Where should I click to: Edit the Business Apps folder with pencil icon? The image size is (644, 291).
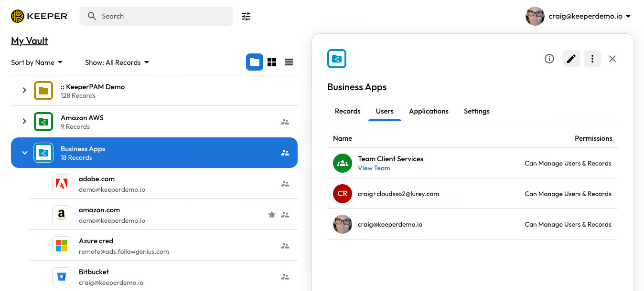click(571, 59)
